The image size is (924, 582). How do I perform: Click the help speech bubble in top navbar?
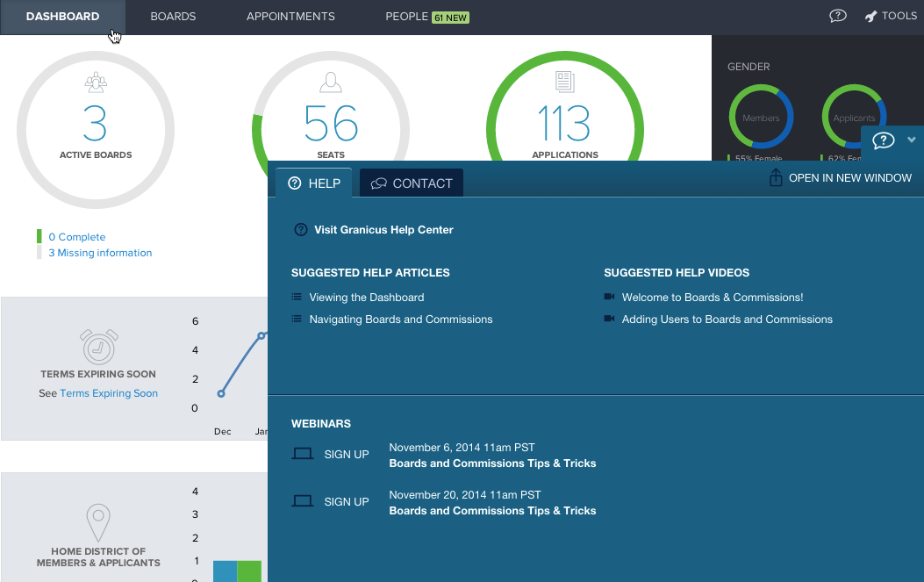click(x=837, y=16)
